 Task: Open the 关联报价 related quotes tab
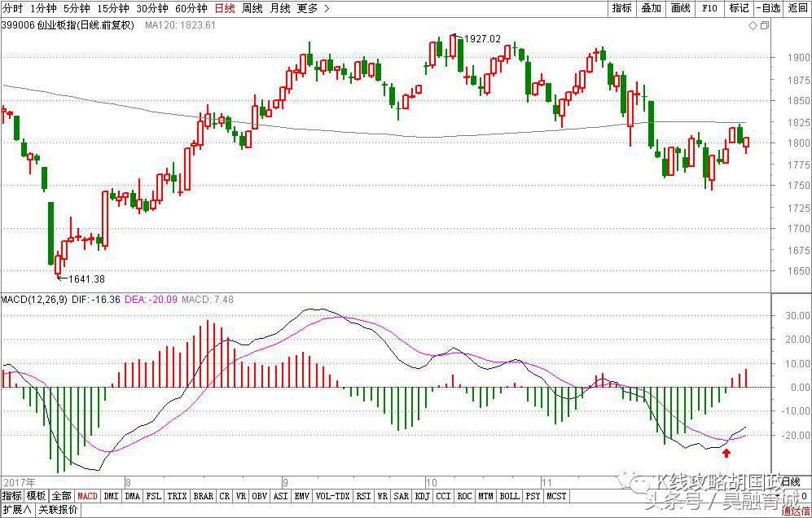point(59,510)
